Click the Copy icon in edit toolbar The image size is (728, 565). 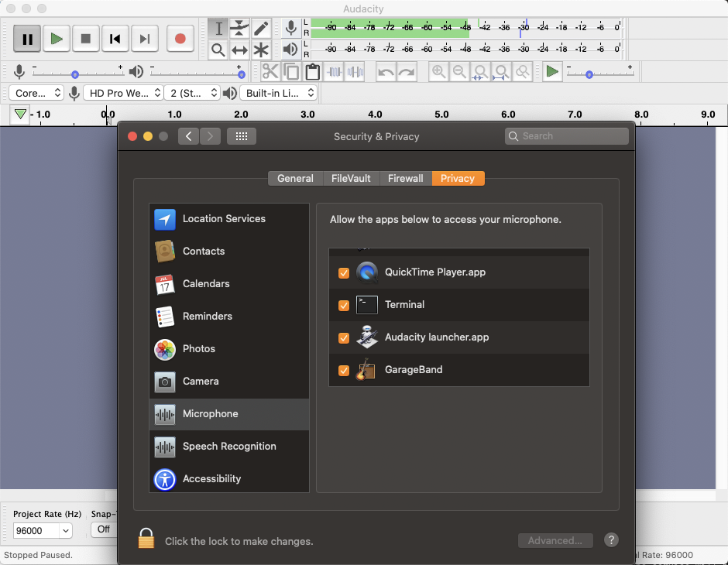(291, 72)
